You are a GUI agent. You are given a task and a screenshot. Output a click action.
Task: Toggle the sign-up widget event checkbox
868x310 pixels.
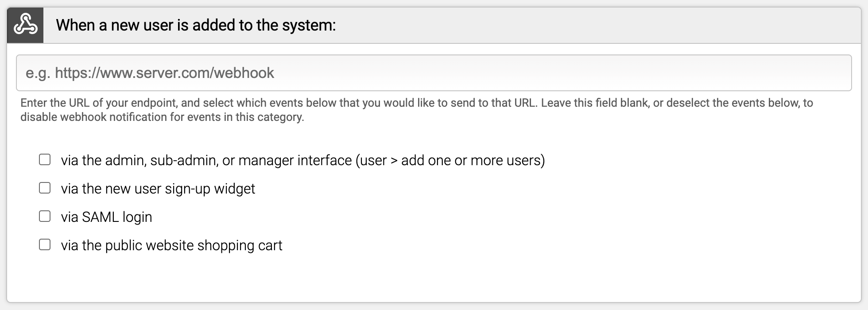(44, 188)
